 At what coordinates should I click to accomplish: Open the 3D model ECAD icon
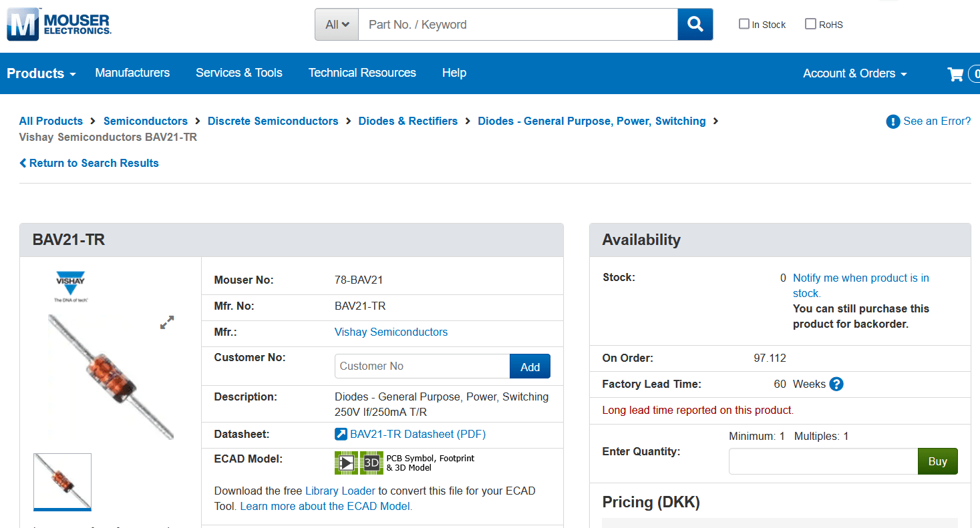(371, 463)
